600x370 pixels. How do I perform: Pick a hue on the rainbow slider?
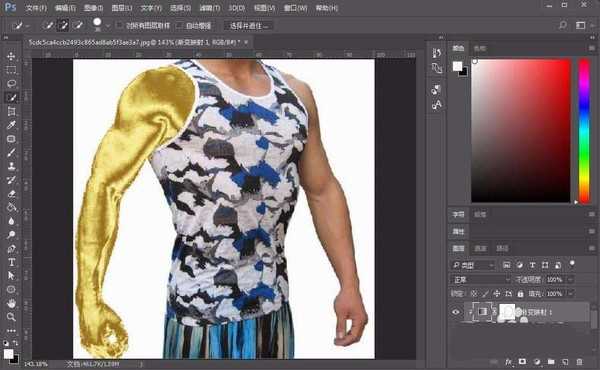tap(584, 130)
